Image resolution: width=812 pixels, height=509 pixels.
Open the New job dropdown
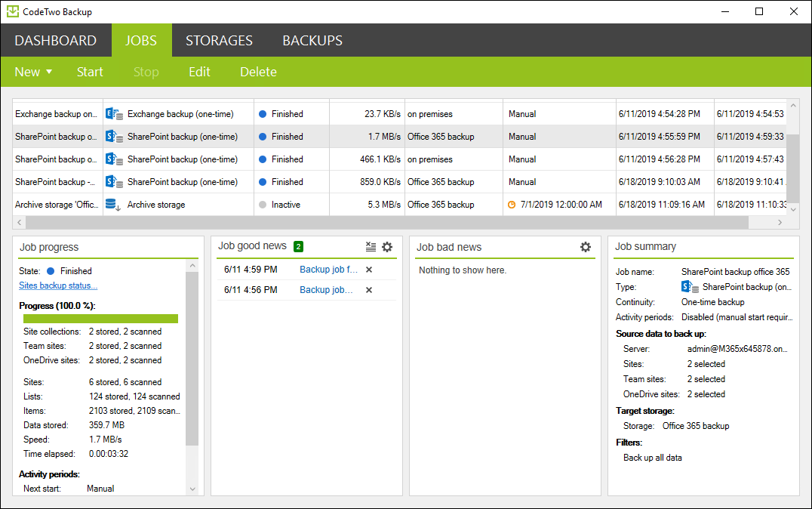[x=33, y=72]
